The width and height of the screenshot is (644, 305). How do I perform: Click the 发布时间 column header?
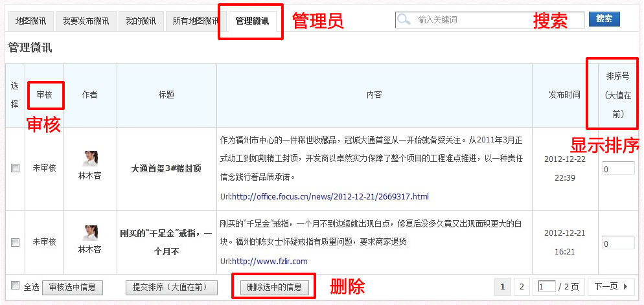click(x=565, y=95)
